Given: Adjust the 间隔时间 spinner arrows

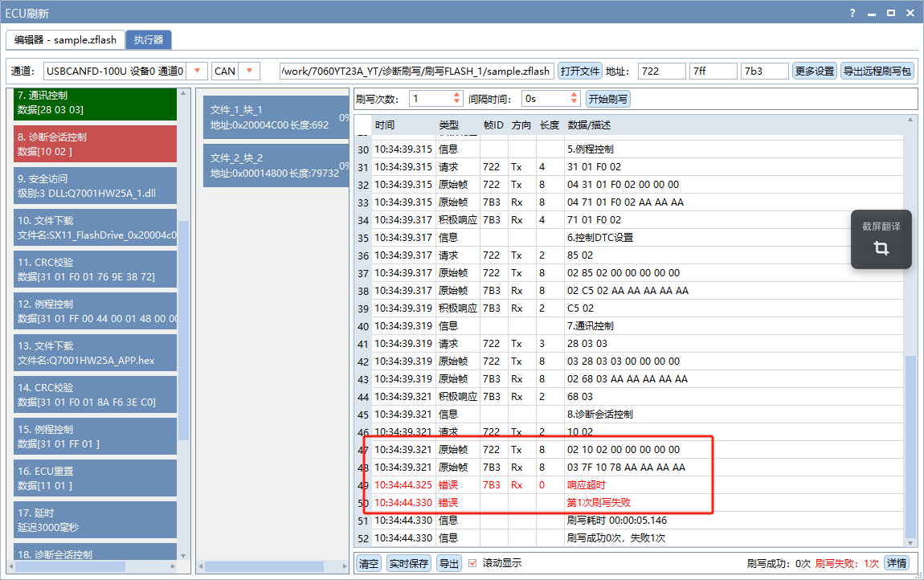Looking at the screenshot, I should 574,99.
